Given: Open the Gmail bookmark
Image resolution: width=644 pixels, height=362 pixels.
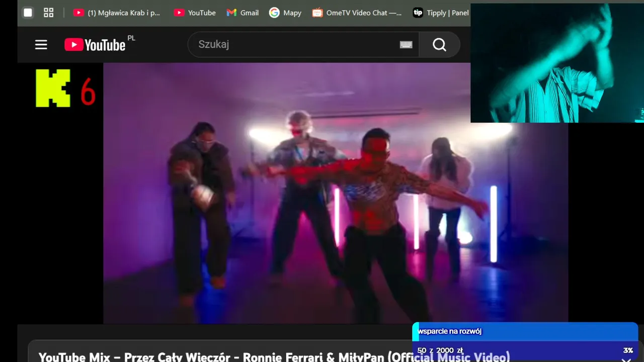Looking at the screenshot, I should point(243,13).
